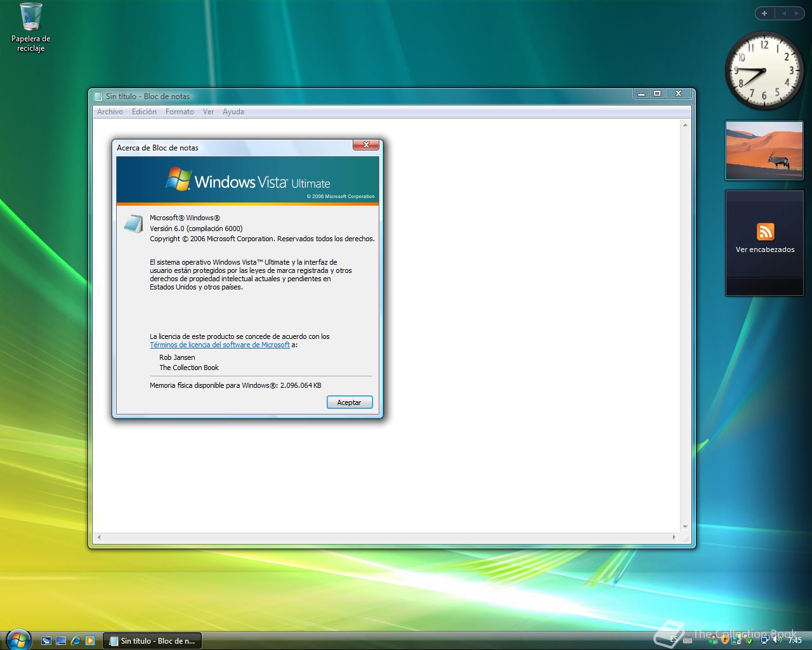Click The Collection Book organization text
The image size is (812, 650).
click(189, 368)
